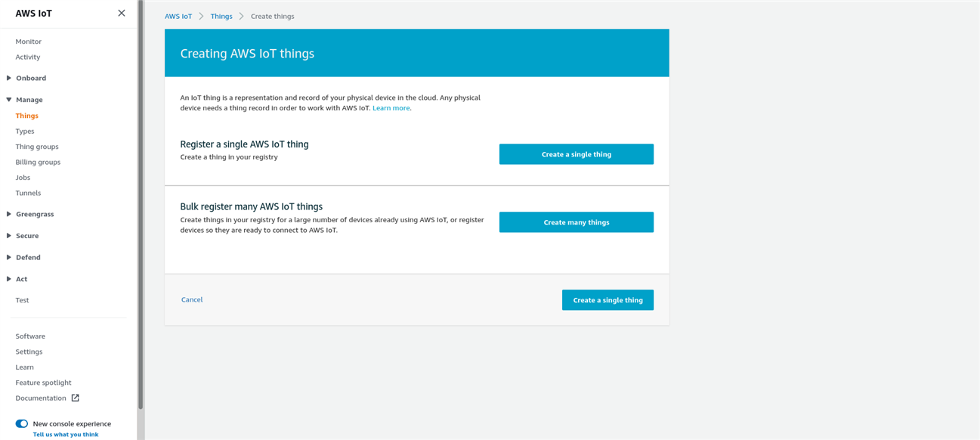
Task: Close the AWS IoT sidebar panel
Action: (122, 13)
